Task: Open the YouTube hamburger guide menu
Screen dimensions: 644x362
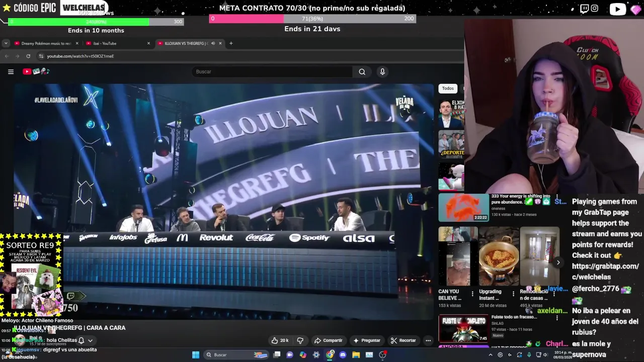Action: click(x=11, y=72)
